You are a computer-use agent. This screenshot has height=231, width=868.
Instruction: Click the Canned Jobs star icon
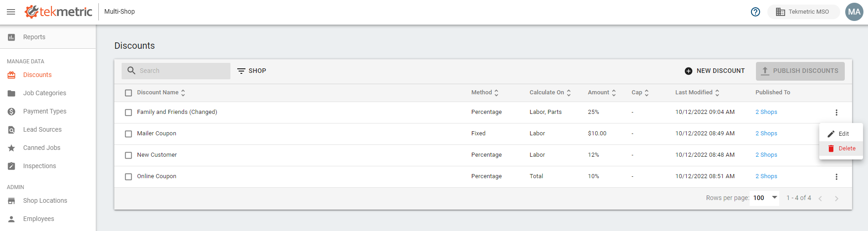coord(11,148)
